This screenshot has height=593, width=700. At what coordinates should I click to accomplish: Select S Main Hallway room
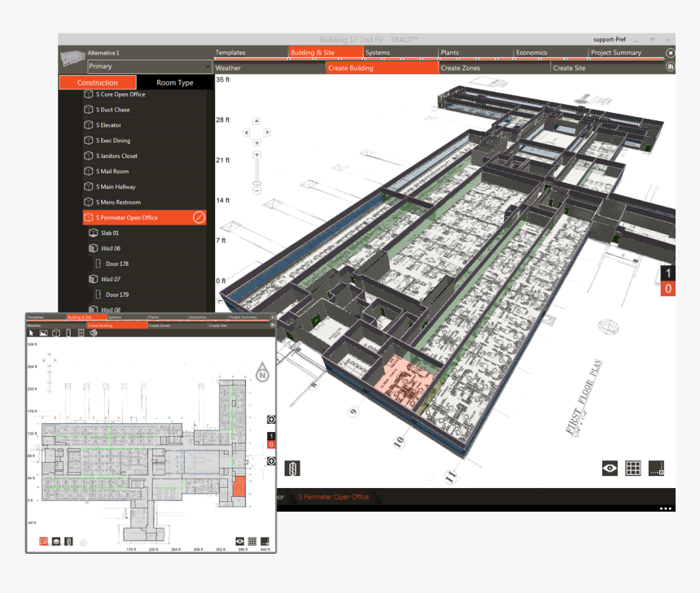(145, 186)
